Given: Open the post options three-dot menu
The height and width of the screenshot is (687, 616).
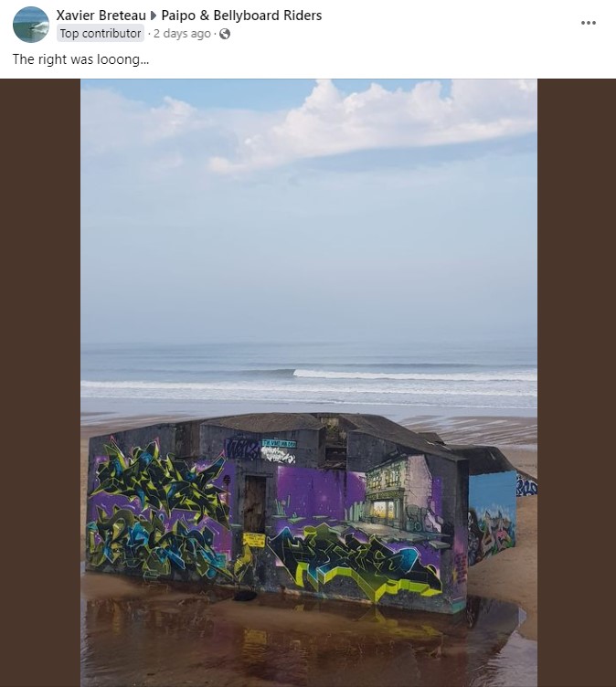Looking at the screenshot, I should pos(588,23).
